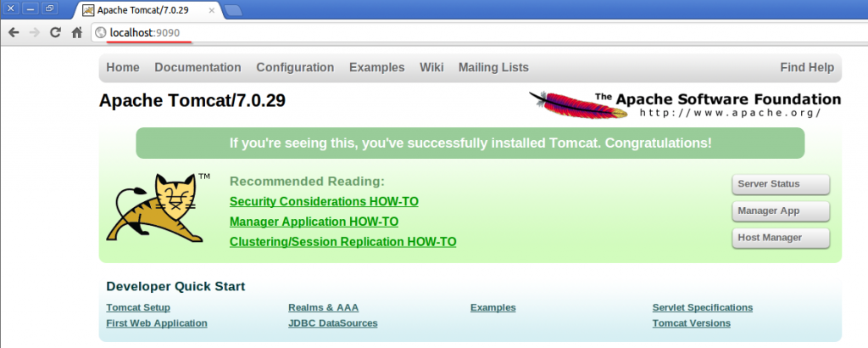Click Find Help in the navigation bar
868x348 pixels.
pos(807,68)
